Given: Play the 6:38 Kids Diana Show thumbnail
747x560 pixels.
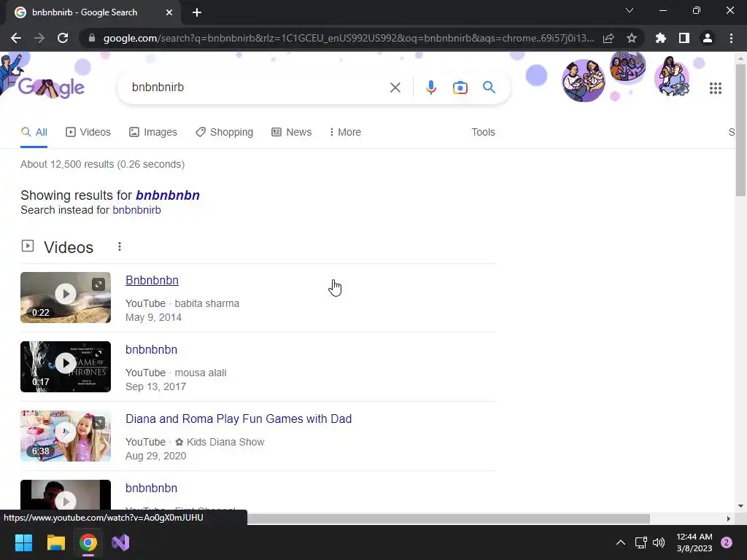Looking at the screenshot, I should [65, 432].
